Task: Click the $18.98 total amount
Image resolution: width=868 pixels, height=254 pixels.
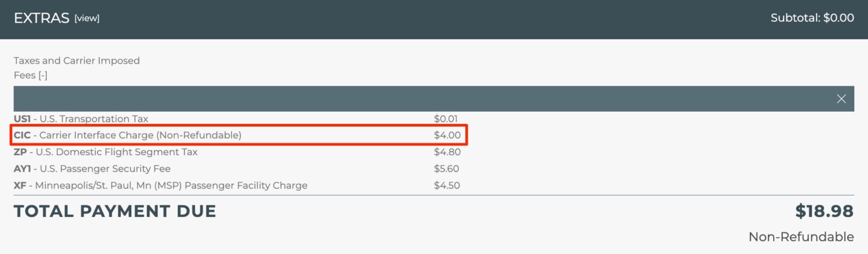Action: [824, 212]
